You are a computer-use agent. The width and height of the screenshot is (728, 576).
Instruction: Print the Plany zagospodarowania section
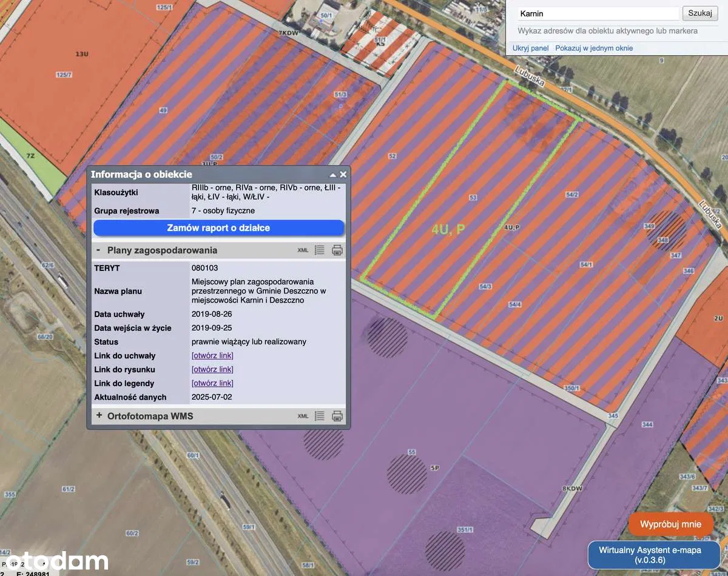(x=337, y=250)
